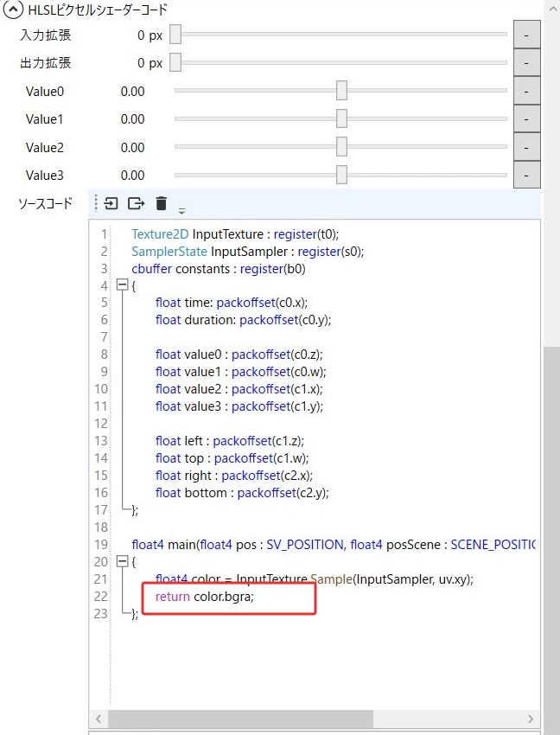560x735 pixels.
Task: Click 'cbuffer' keyword on line 3
Action: [151, 269]
